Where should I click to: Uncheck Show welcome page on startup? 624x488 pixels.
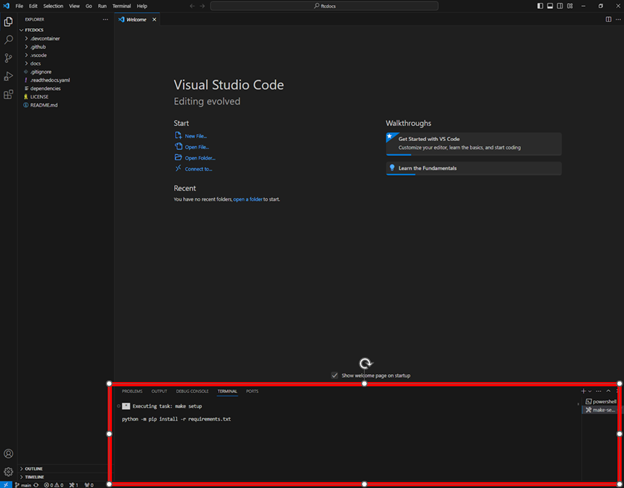click(x=334, y=375)
